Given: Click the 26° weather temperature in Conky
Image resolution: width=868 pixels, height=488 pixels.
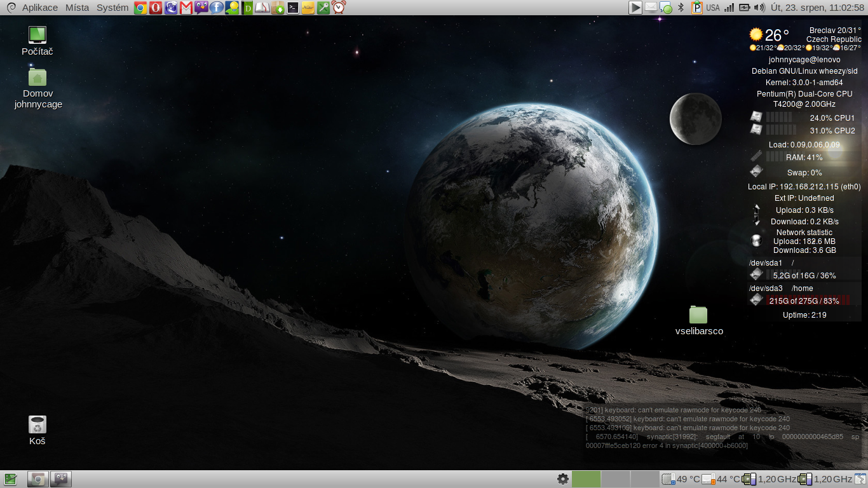Looking at the screenshot, I should 776,36.
